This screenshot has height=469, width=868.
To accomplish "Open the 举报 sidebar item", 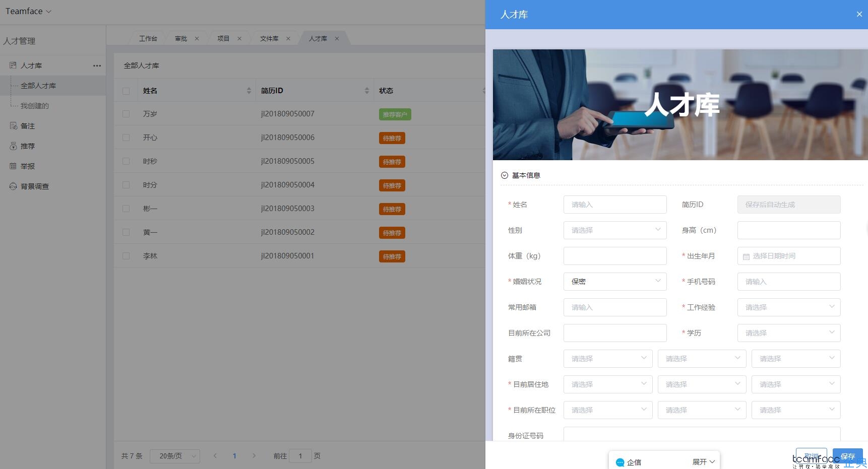I will (x=27, y=166).
